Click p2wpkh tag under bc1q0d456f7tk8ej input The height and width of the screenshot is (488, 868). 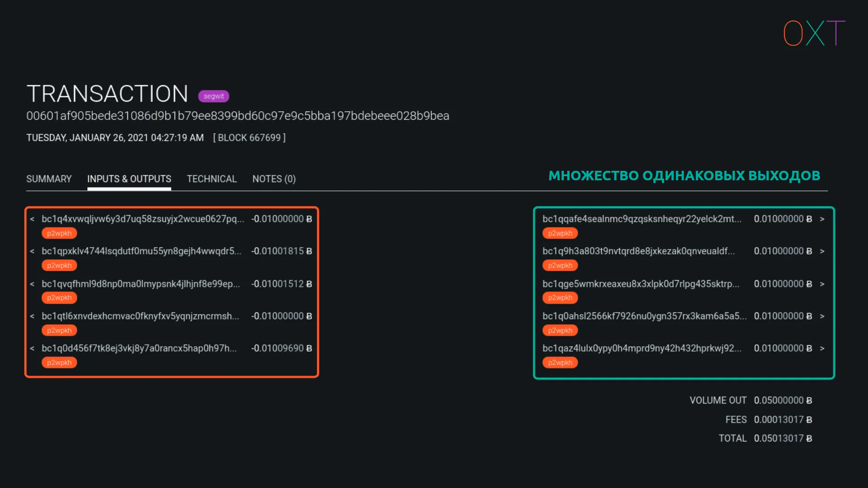[x=59, y=362]
